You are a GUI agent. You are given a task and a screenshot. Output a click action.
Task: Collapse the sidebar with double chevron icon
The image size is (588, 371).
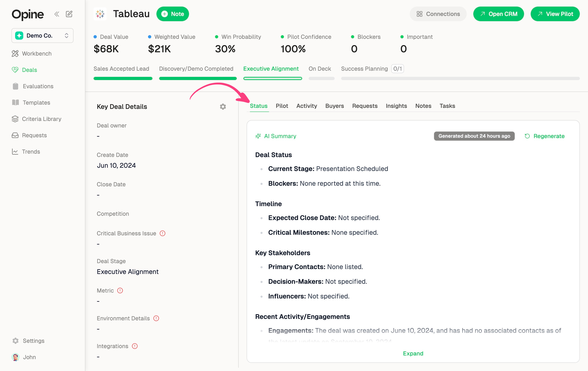[57, 14]
